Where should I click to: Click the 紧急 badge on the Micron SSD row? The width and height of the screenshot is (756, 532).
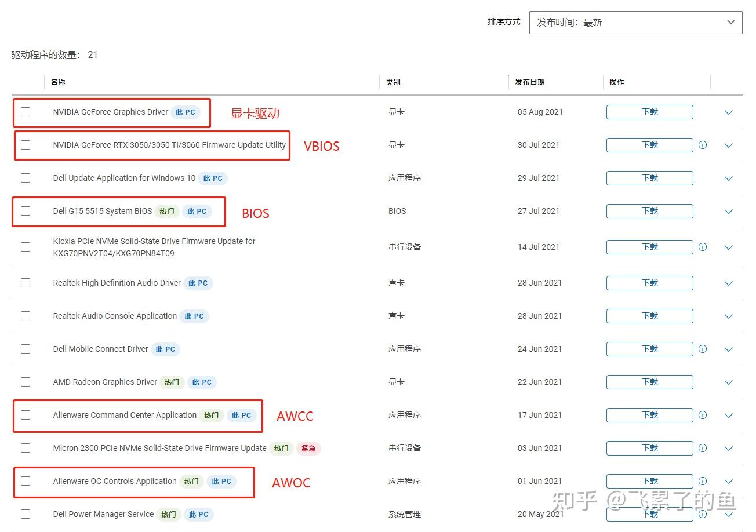coord(308,448)
